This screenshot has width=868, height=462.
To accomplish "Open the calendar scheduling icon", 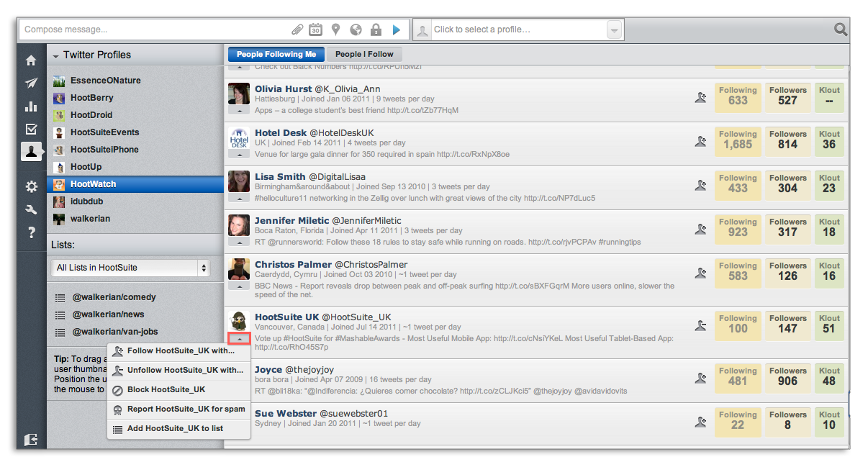I will tap(315, 30).
